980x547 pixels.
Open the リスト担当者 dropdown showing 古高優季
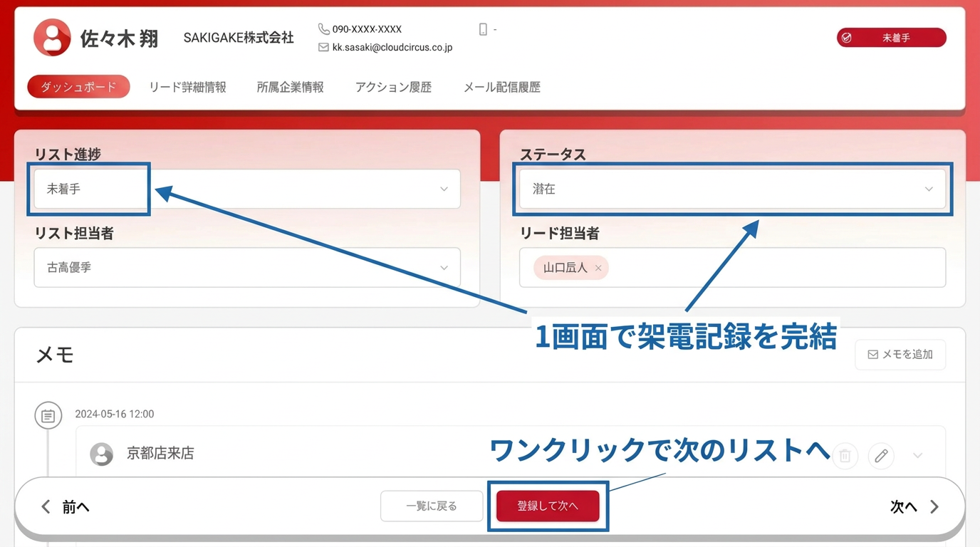(x=247, y=268)
